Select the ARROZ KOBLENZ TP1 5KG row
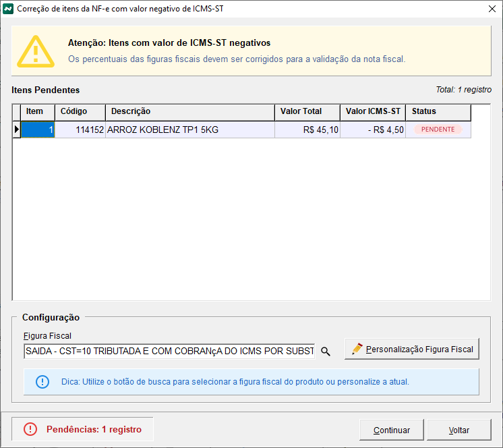Viewport: 503px width, 448px height. (x=189, y=130)
